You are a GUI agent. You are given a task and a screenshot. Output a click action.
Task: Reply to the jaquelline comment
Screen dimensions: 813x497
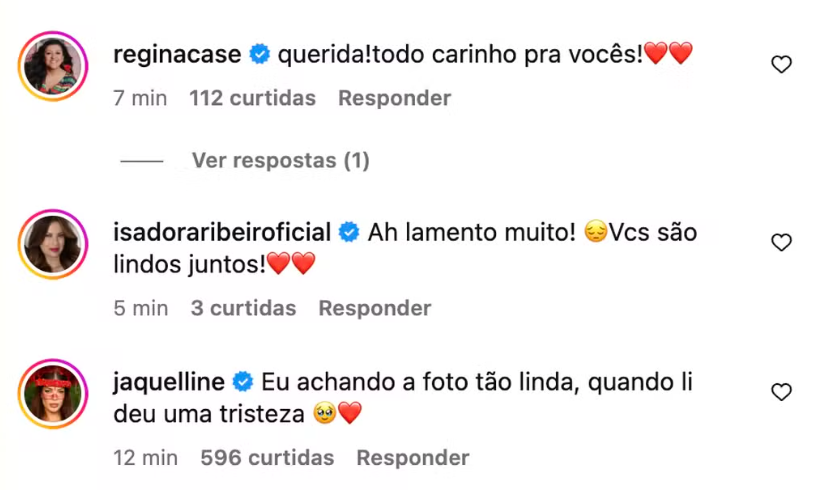click(412, 458)
